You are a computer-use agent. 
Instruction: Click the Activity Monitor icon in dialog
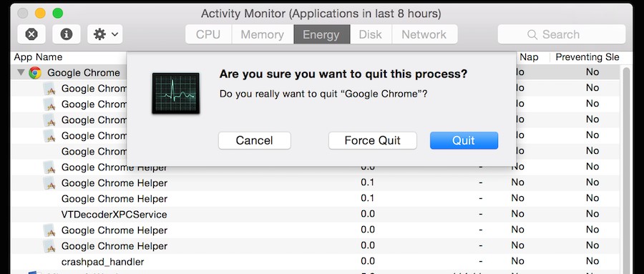click(x=176, y=93)
